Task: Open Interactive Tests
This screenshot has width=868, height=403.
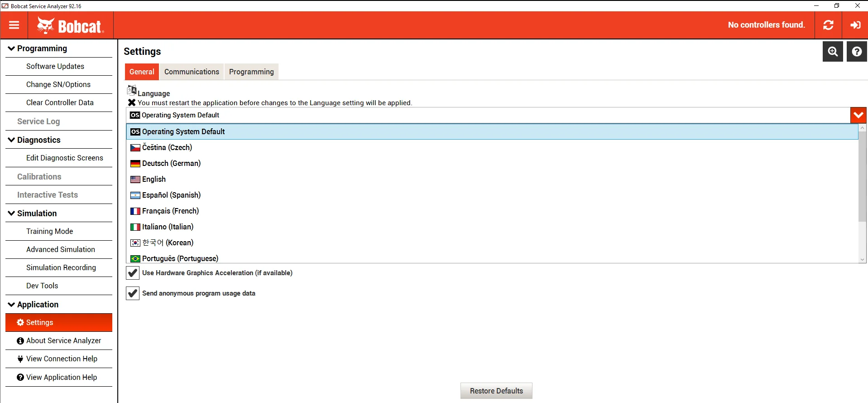Action: 59,195
